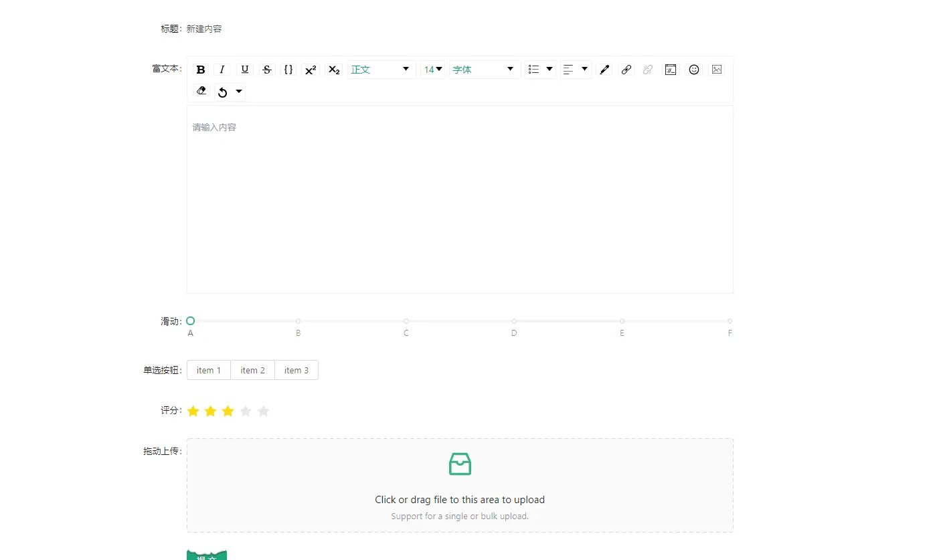Screen dimensions: 931x560
Task: Undo the last edit with the undo arrow
Action: click(x=224, y=92)
